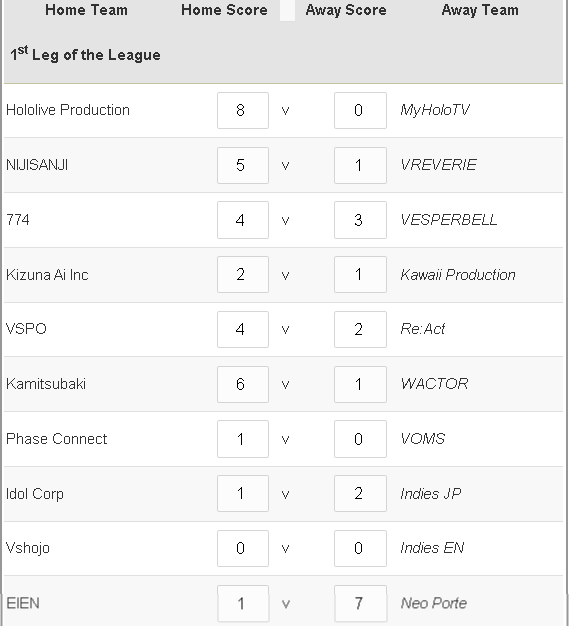Edit NIJISANJI home score input
This screenshot has height=626, width=569.
pos(243,165)
